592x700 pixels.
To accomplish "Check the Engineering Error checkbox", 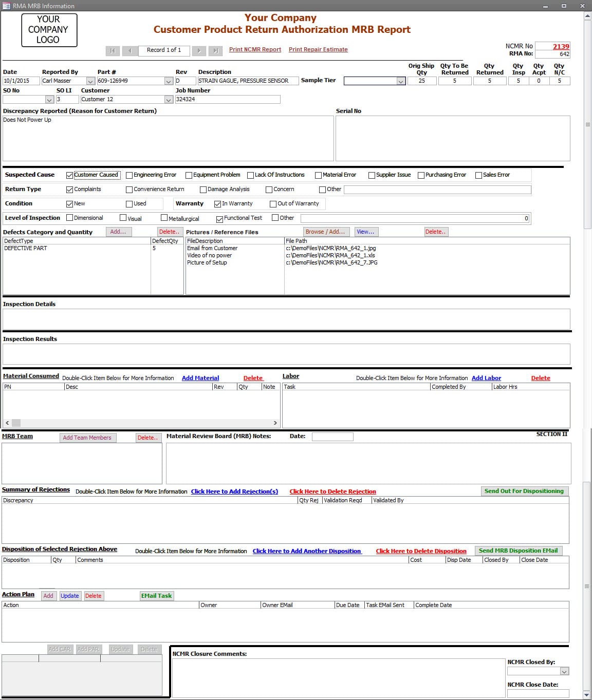I will click(129, 175).
